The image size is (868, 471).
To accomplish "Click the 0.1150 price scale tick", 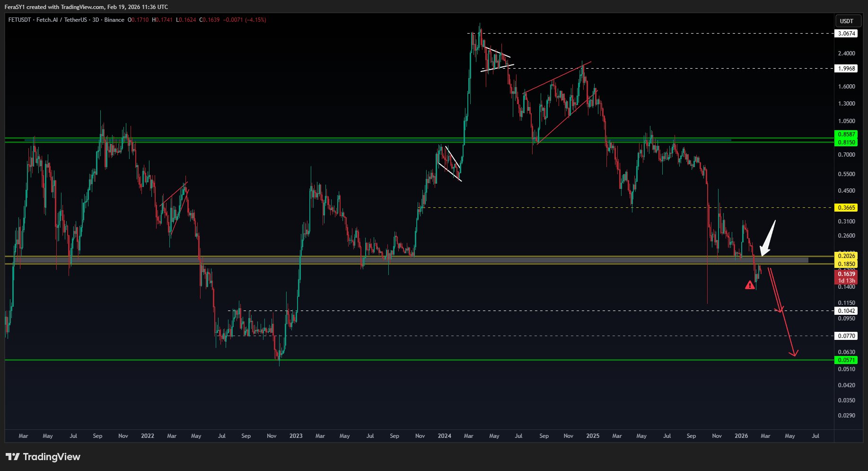I will (x=846, y=303).
